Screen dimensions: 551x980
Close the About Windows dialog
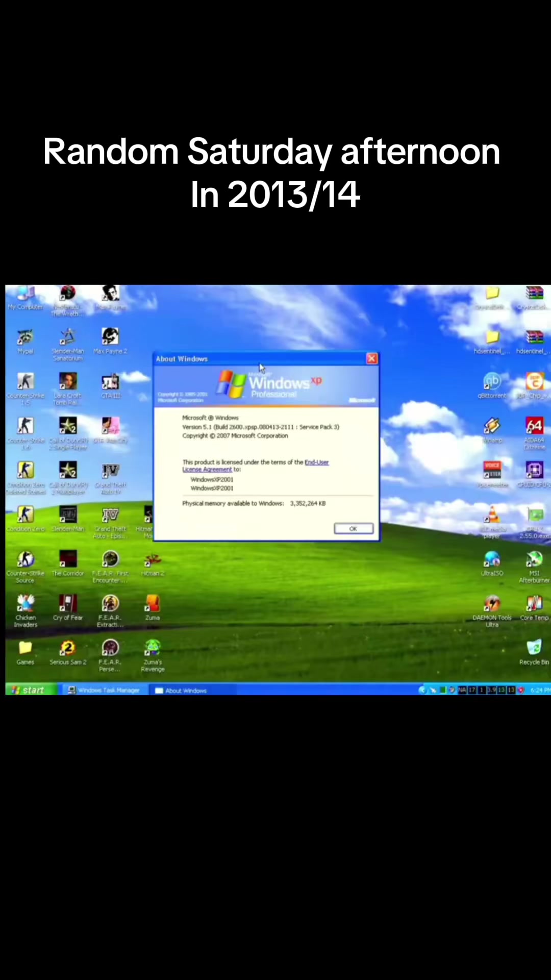[x=372, y=359]
